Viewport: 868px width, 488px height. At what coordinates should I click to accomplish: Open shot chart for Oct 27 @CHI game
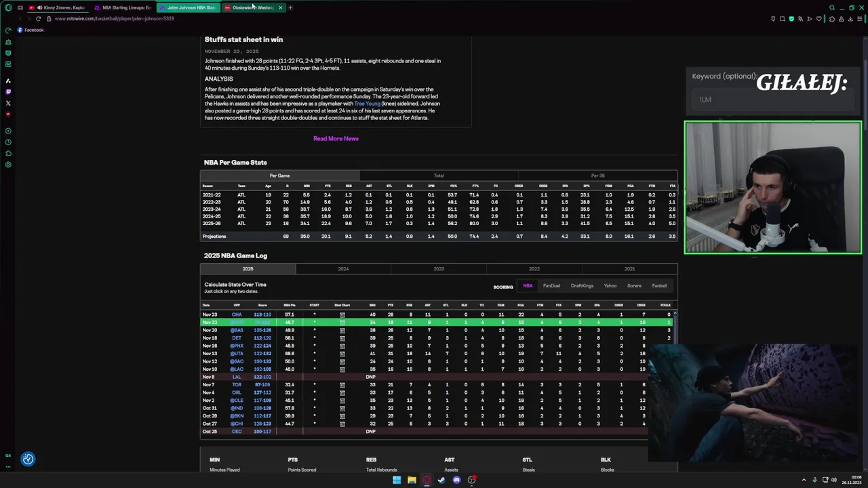tap(342, 424)
